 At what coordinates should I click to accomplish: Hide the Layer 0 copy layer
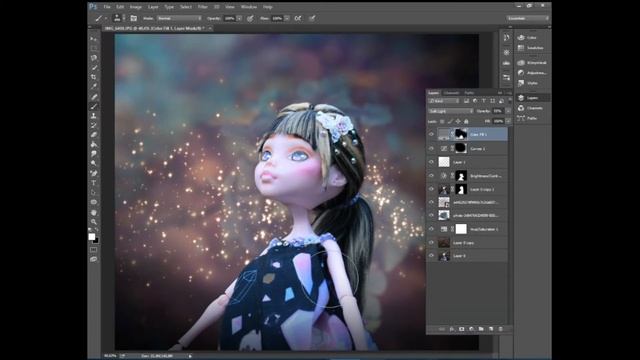click(431, 243)
